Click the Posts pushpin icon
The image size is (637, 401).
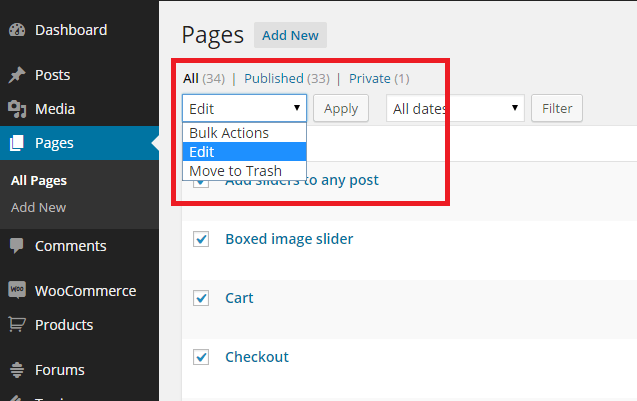click(17, 75)
